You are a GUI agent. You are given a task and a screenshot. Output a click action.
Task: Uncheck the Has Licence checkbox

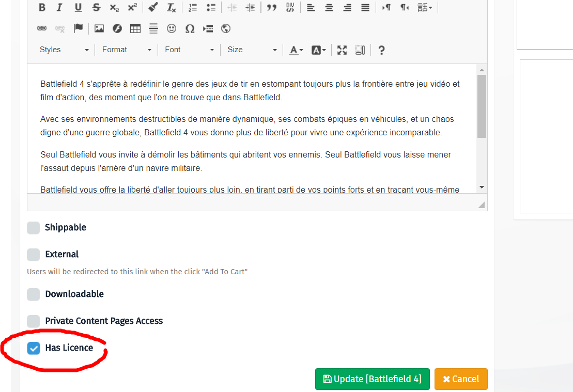(x=33, y=348)
